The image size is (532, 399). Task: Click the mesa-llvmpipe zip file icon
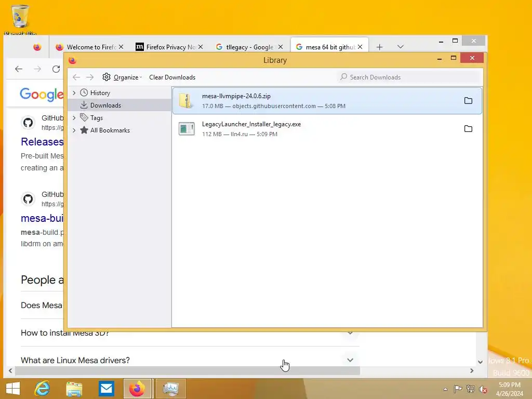point(186,101)
